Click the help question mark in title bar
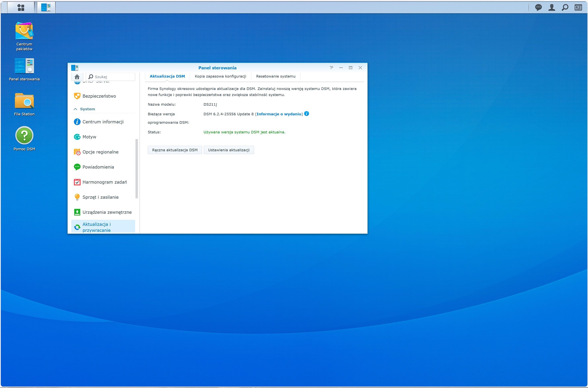The height and width of the screenshot is (388, 588). click(331, 68)
